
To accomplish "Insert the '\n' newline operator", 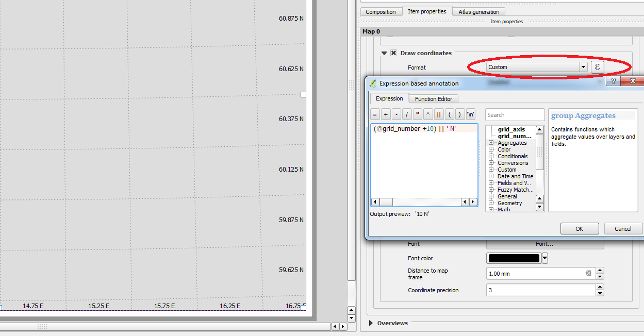I will (471, 114).
